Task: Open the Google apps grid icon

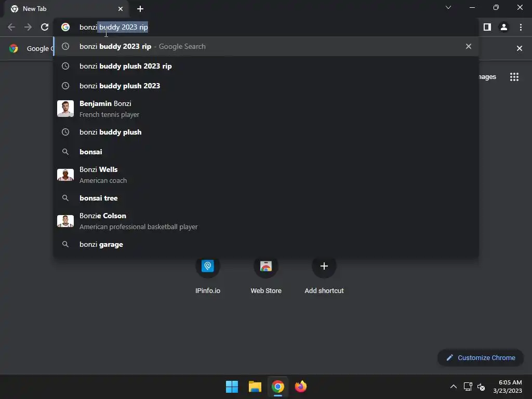Action: point(514,77)
